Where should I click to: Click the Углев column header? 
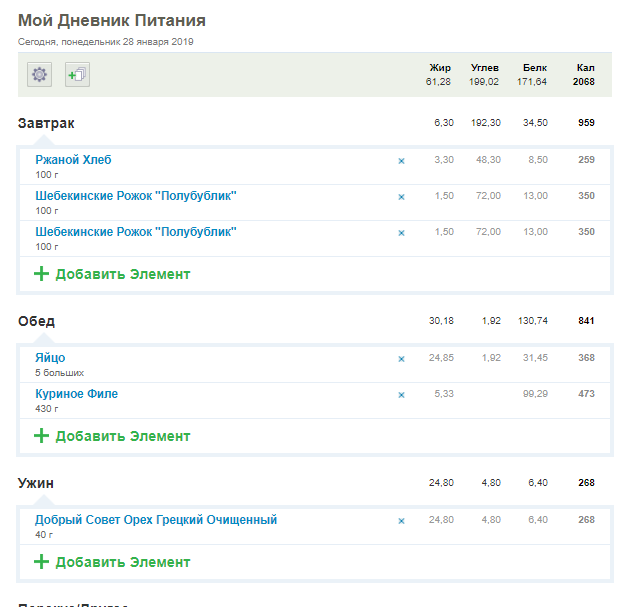[485, 68]
